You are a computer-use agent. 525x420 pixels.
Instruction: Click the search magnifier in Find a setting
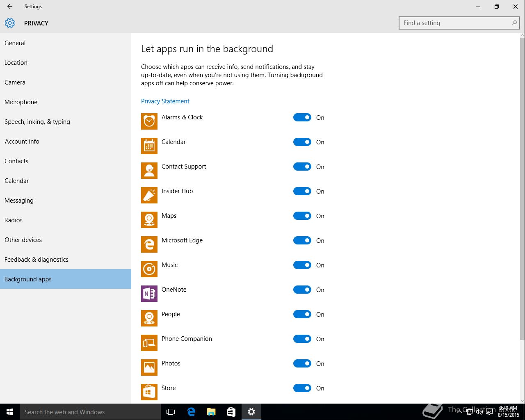[514, 23]
